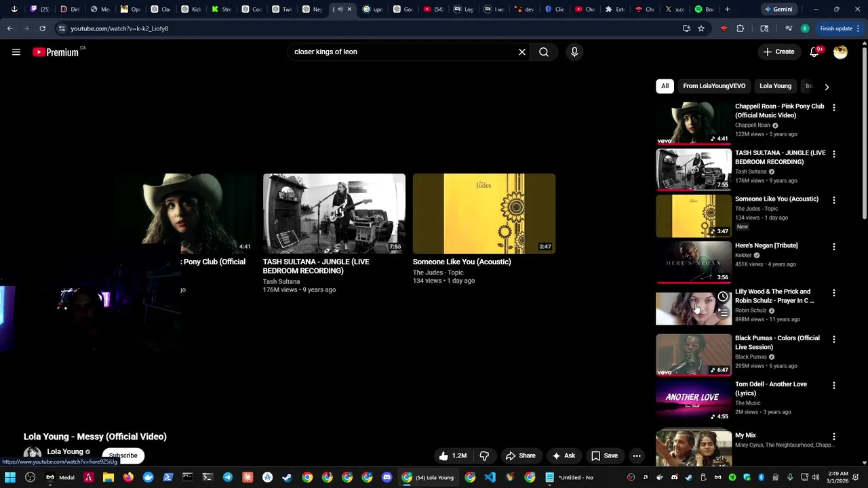The width and height of the screenshot is (868, 488).
Task: Like the Lola Young Messy video
Action: click(452, 455)
